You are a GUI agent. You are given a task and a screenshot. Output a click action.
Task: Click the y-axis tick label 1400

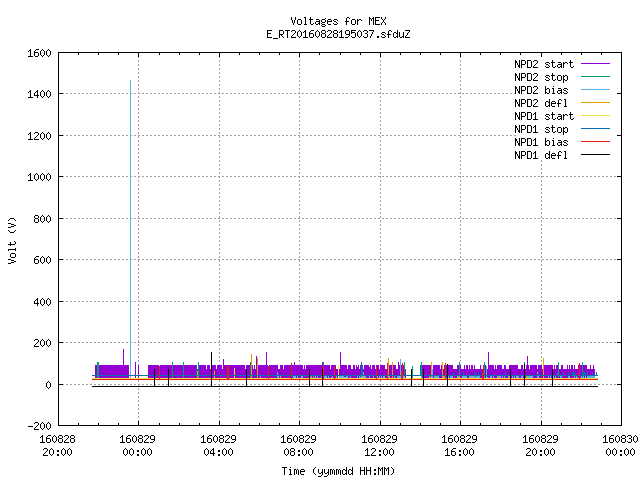39,94
